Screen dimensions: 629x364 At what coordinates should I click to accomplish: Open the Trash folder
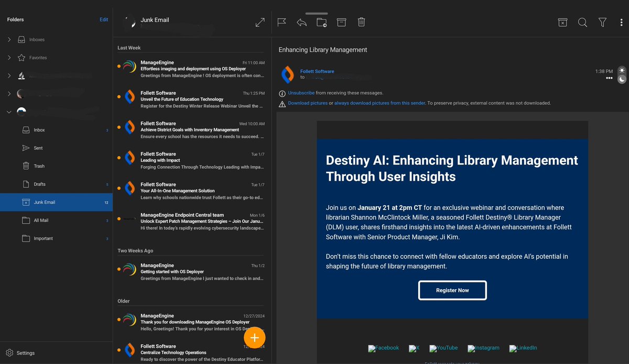tap(56, 166)
